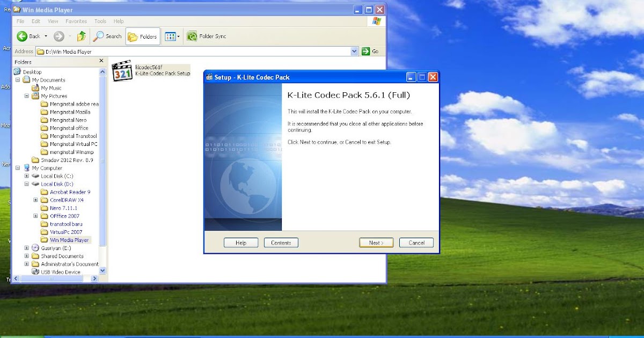Toggle the Folders pane button
The image size is (644, 338).
pos(143,36)
